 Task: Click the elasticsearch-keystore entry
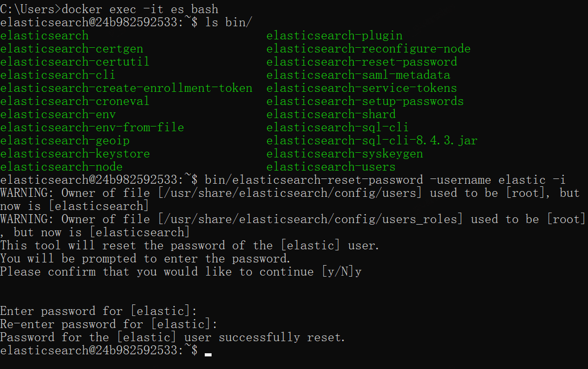click(75, 154)
